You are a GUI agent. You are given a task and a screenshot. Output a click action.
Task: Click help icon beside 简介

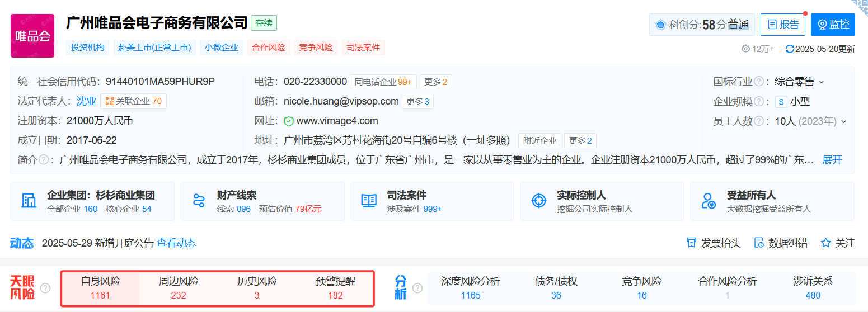[x=43, y=160]
